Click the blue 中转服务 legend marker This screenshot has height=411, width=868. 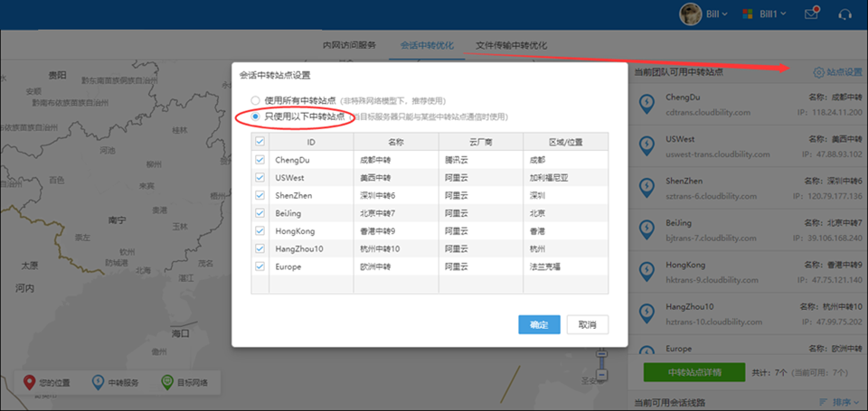pos(98,383)
